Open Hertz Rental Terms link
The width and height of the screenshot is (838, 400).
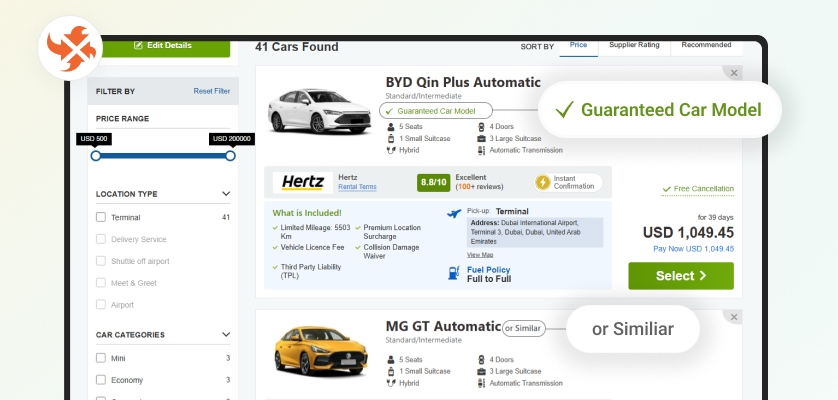click(357, 187)
